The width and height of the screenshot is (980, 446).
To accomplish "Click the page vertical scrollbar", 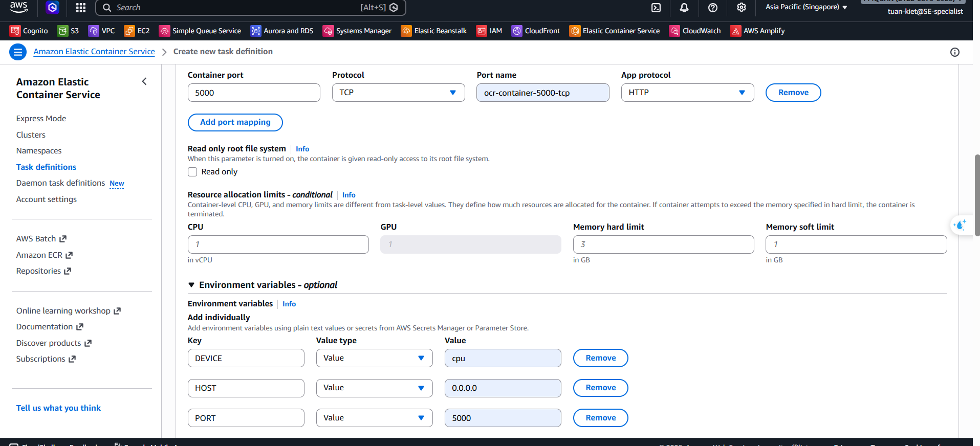I will (x=976, y=194).
